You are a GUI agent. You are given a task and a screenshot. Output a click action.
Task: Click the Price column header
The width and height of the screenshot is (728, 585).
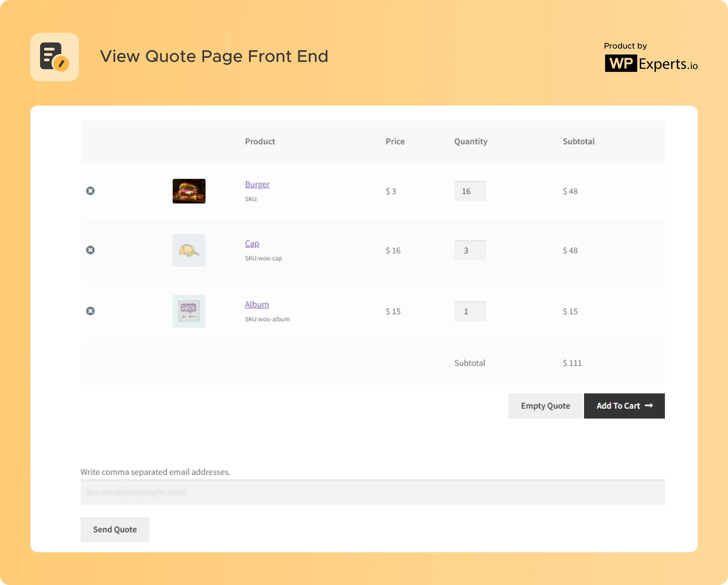[395, 141]
